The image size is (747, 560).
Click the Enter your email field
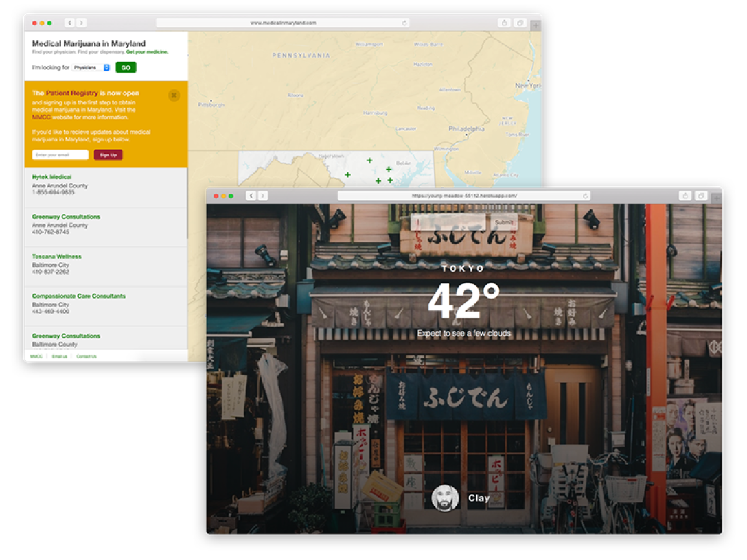(x=60, y=155)
